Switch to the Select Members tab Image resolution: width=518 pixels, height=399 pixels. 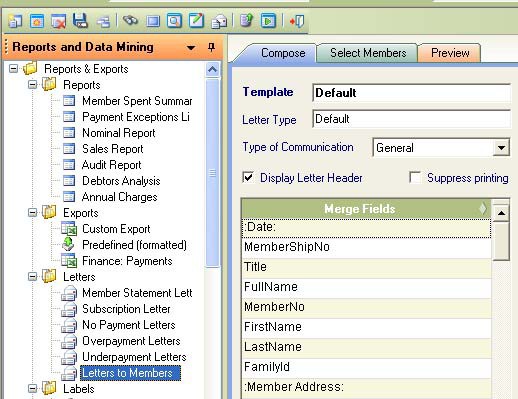click(x=368, y=53)
